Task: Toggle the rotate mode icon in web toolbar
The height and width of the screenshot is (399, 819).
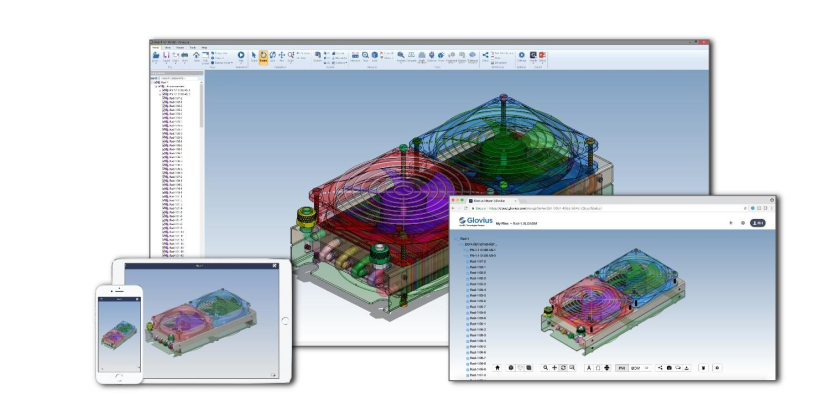Action: (563, 368)
